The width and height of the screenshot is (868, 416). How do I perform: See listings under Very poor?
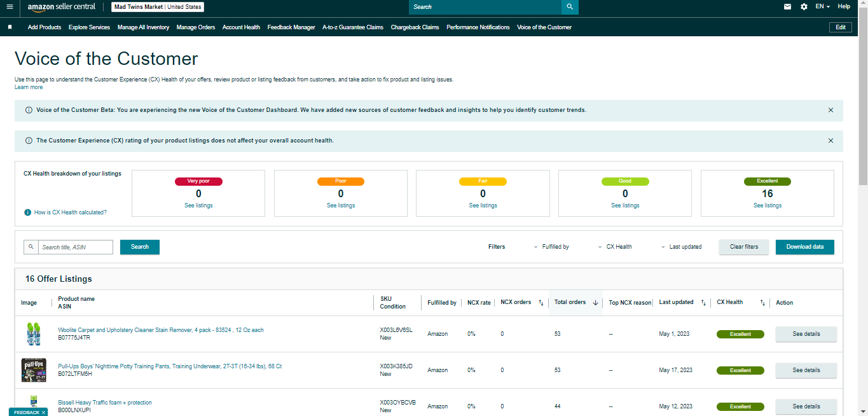198,205
